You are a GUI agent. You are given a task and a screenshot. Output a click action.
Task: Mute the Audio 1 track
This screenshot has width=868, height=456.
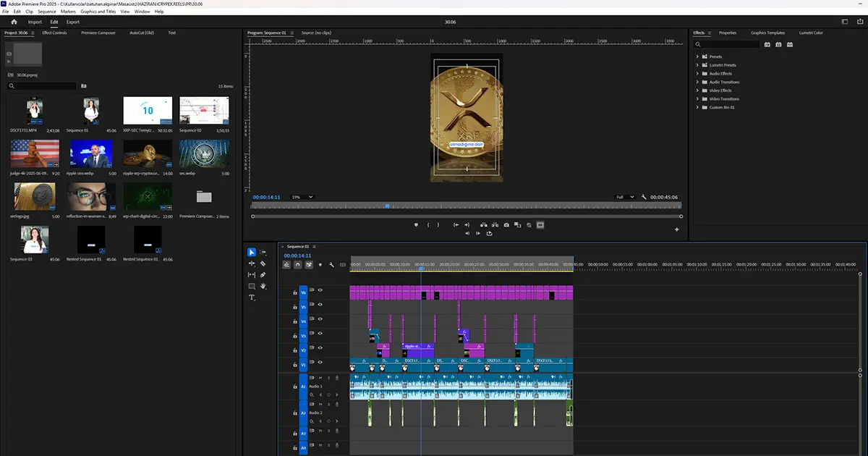pos(320,378)
